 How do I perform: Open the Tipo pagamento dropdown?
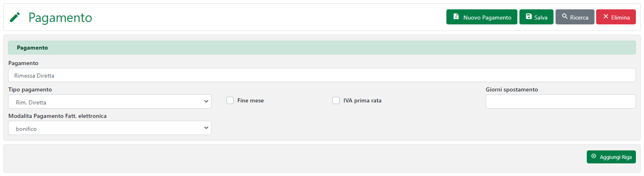click(110, 102)
